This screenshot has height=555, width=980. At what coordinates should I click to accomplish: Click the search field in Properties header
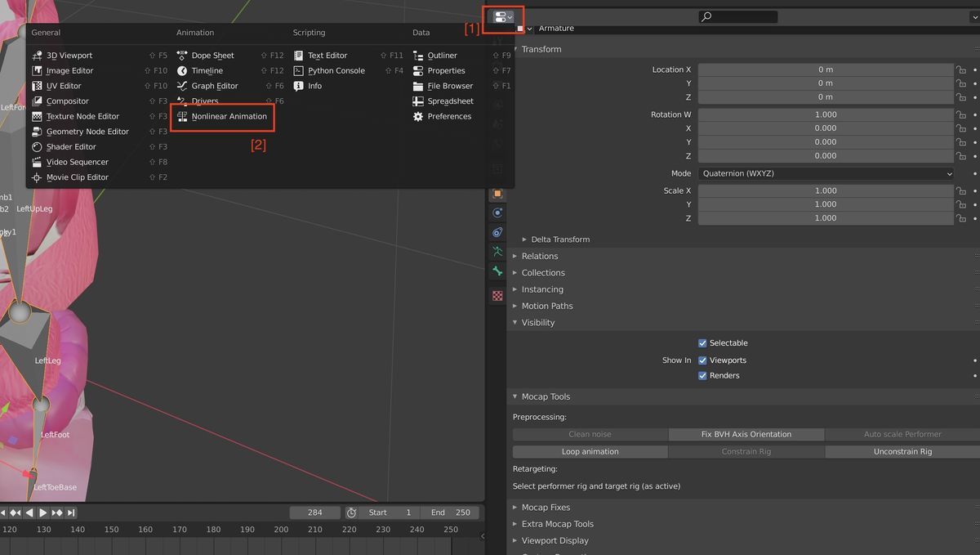tap(737, 15)
